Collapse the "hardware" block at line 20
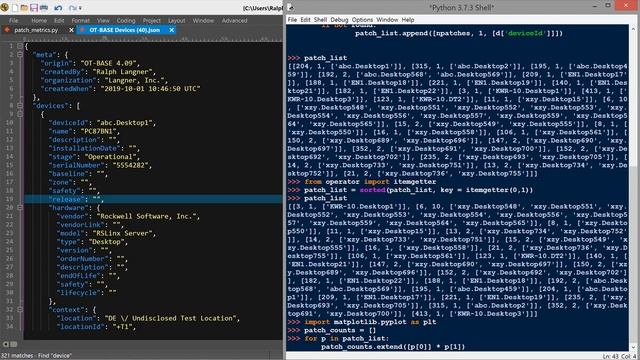Screen dimensions: 640x360 pyautogui.click(x=20, y=207)
